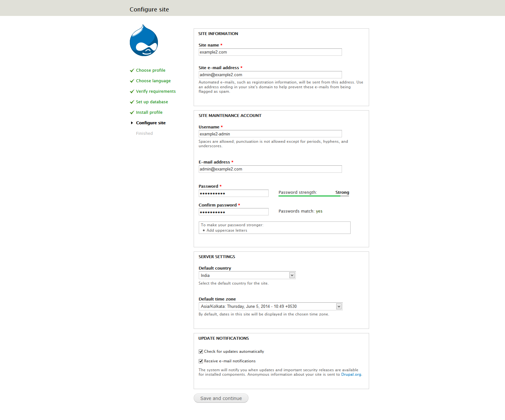Click the Password strength indicator bar
Image resolution: width=505 pixels, height=420 pixels.
point(314,196)
